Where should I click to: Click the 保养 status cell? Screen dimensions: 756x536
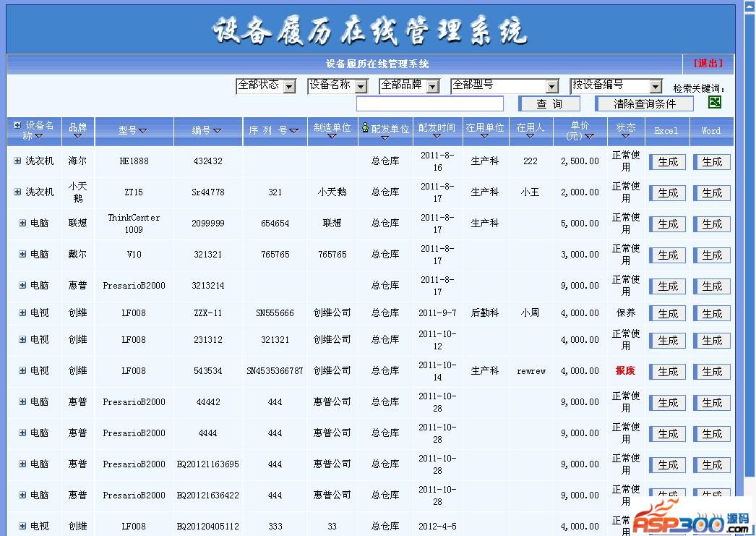(625, 312)
